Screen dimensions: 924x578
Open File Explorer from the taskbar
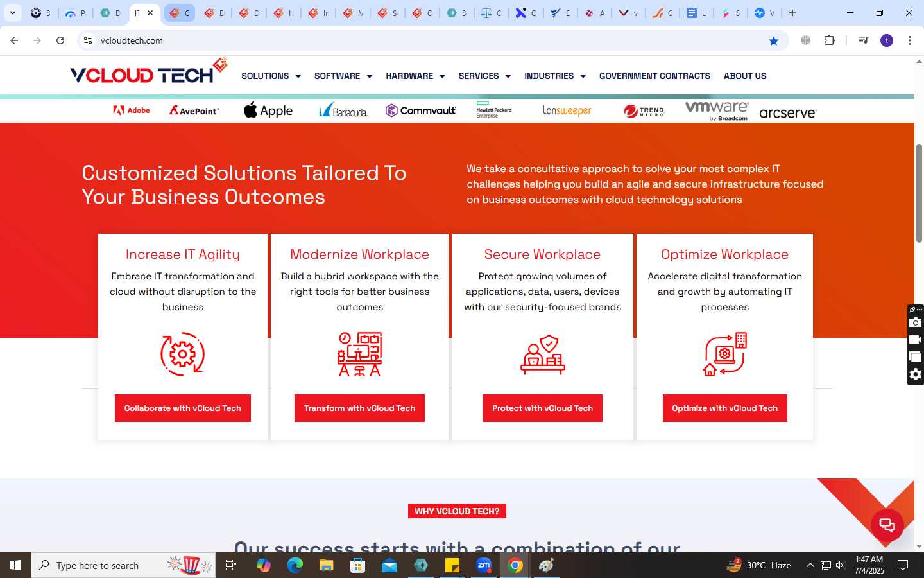pyautogui.click(x=327, y=565)
